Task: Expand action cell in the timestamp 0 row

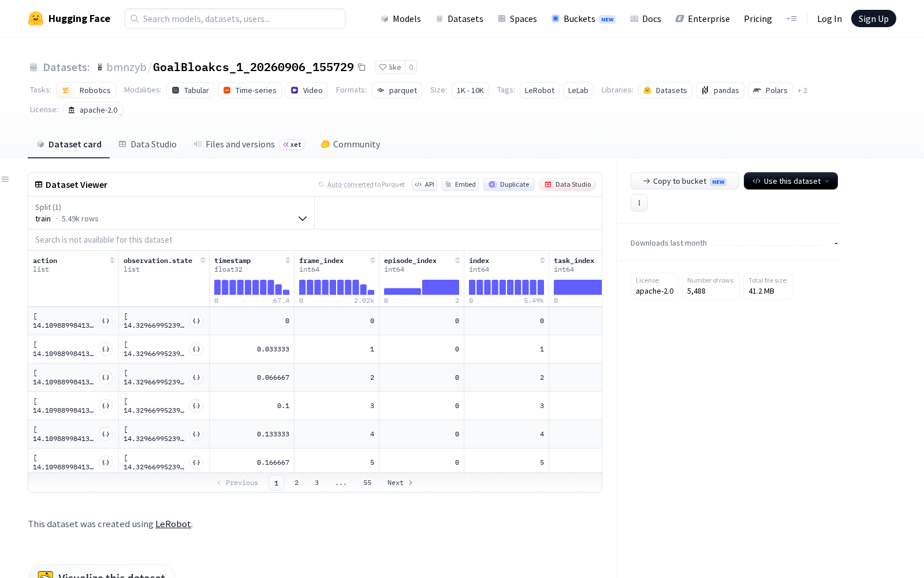Action: (x=106, y=321)
